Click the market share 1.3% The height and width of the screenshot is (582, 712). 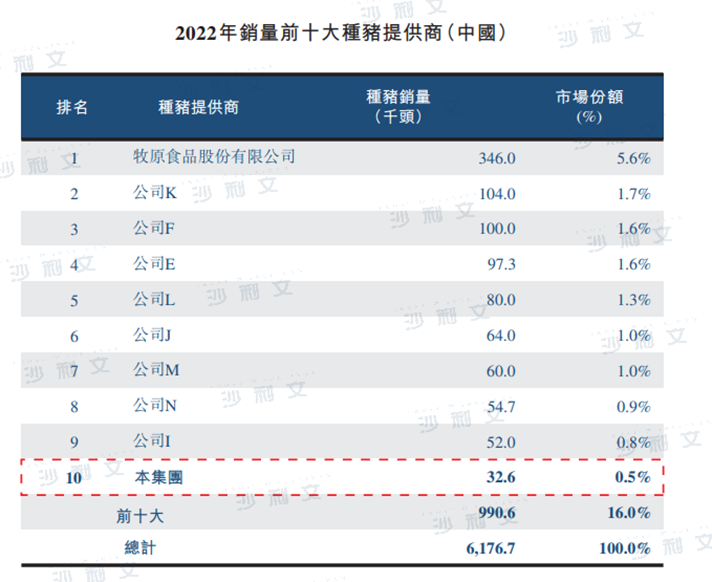click(x=634, y=300)
